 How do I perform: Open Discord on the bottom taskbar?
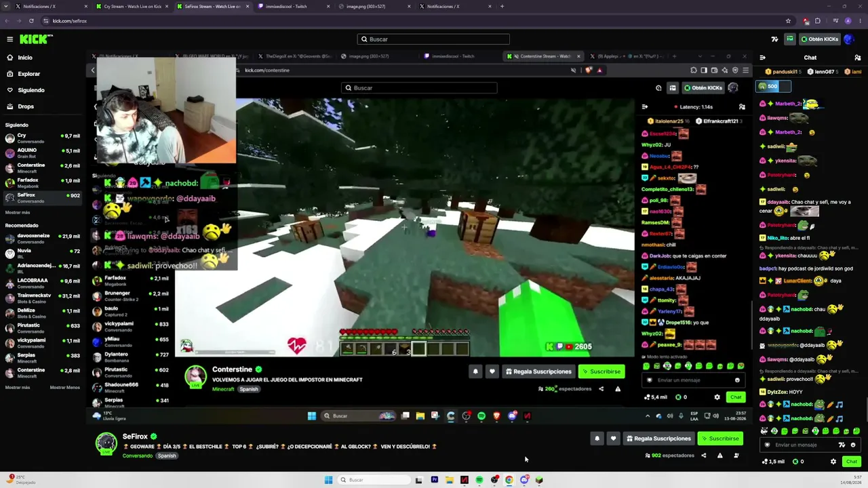pyautogui.click(x=524, y=480)
